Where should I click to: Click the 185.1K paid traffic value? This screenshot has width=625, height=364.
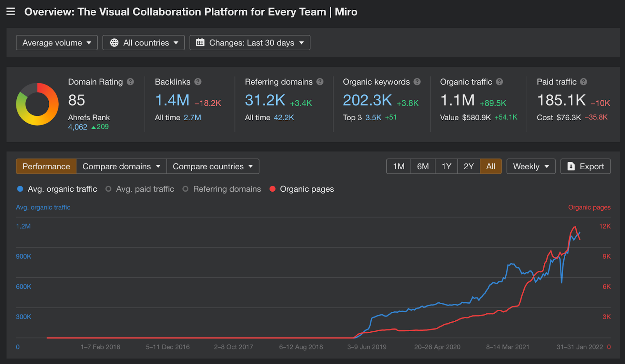point(562,100)
